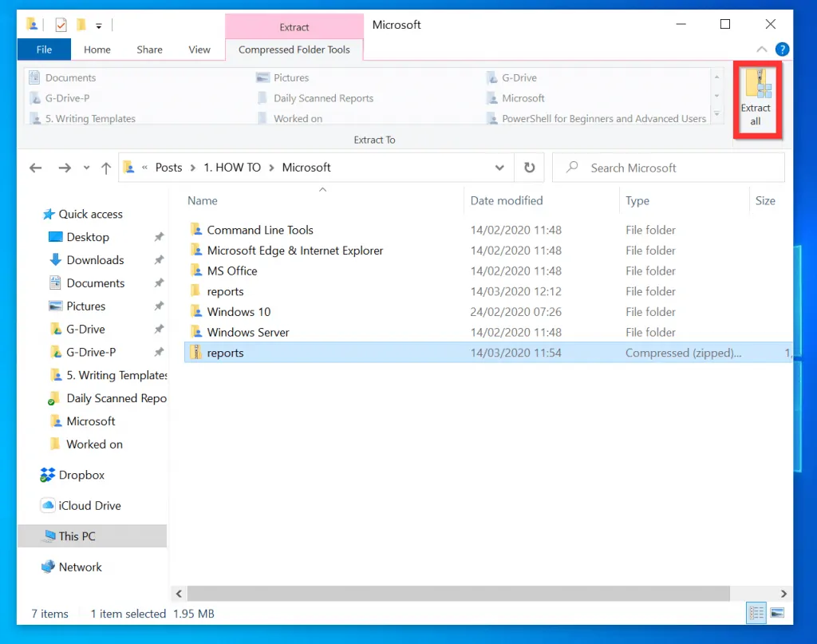Open the File menu
This screenshot has width=817, height=644.
[x=44, y=49]
